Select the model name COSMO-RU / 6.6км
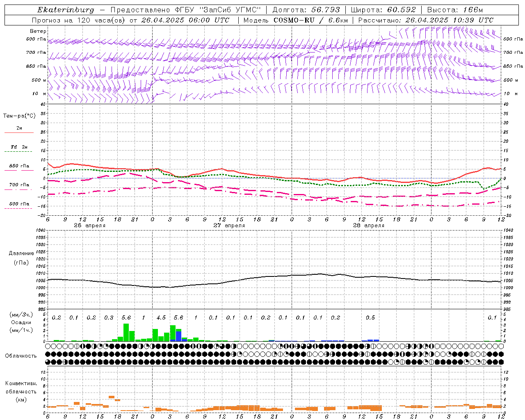Image resolution: width=525 pixels, height=420 pixels. tap(311, 20)
